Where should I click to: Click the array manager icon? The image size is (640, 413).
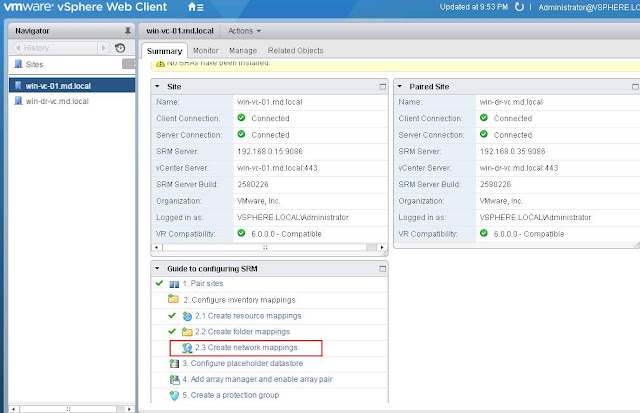(x=174, y=380)
